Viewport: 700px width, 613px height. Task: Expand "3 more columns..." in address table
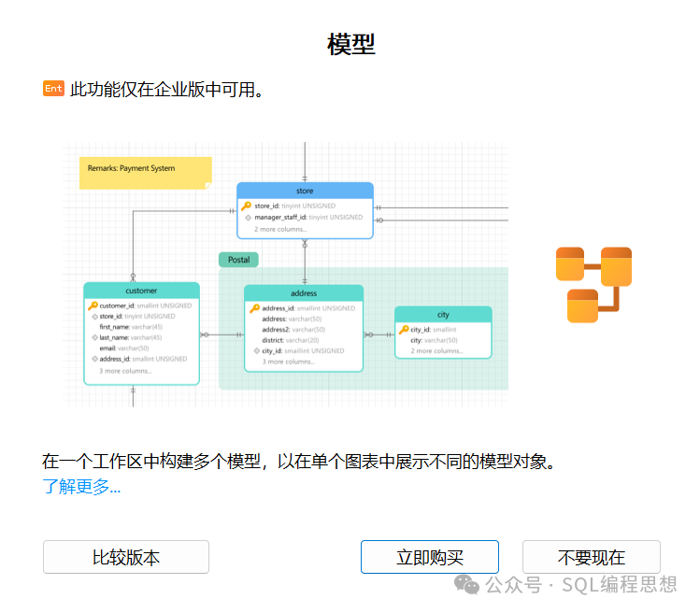point(288,362)
